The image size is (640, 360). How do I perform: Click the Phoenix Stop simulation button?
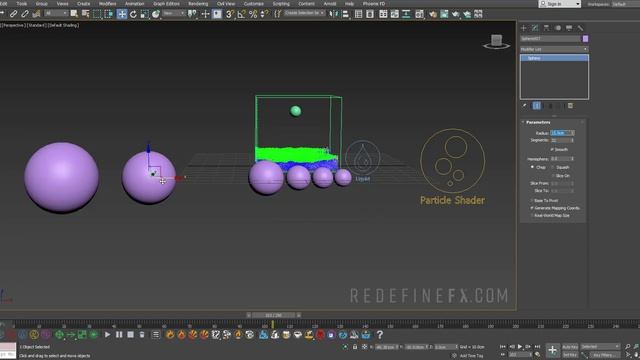[x=130, y=335]
